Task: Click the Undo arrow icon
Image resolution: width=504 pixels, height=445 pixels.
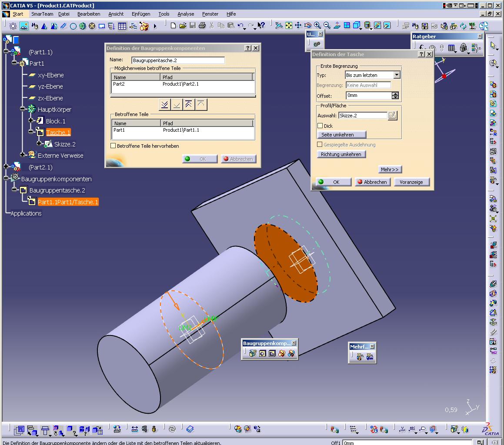Action: 240,26
